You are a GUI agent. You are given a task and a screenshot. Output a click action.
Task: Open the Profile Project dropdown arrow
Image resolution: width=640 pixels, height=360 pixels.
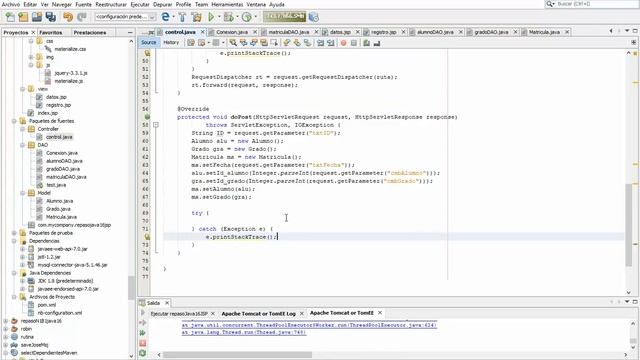[256, 17]
